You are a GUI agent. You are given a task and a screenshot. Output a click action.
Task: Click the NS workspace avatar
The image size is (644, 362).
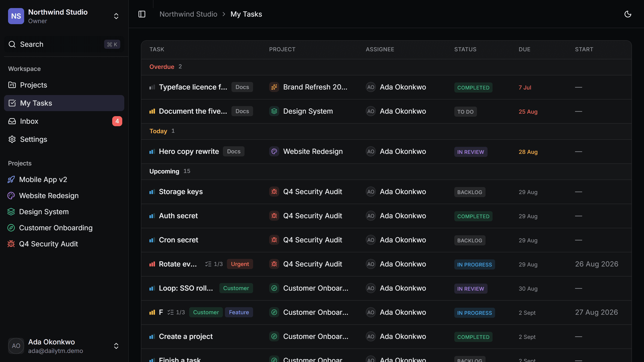[16, 16]
